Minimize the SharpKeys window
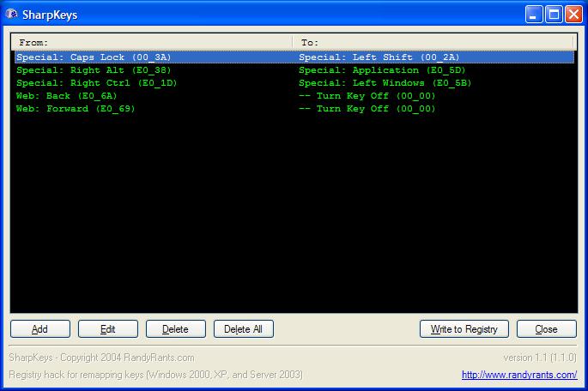This screenshot has height=391, width=588. [x=534, y=15]
